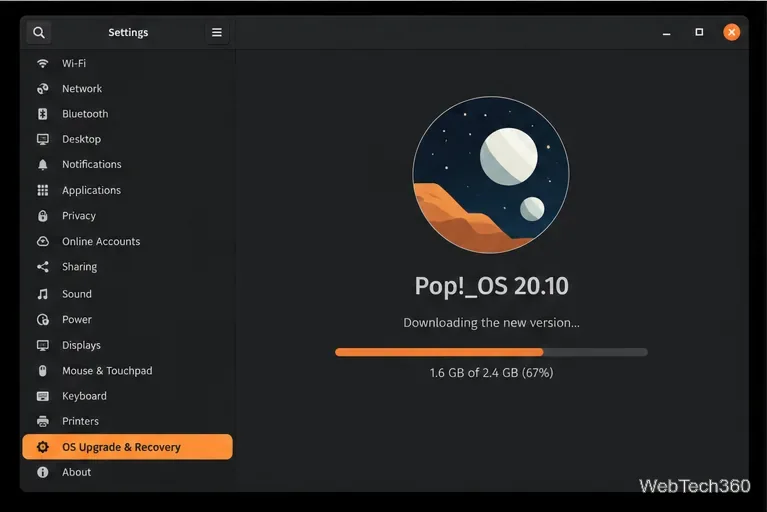The height and width of the screenshot is (512, 767).
Task: Click the Desktop monitor icon
Action: pos(43,139)
